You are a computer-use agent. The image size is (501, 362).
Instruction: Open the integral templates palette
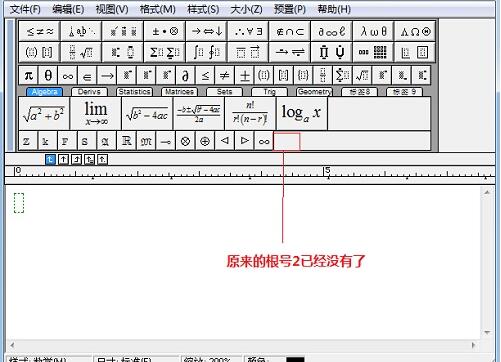coord(206,52)
